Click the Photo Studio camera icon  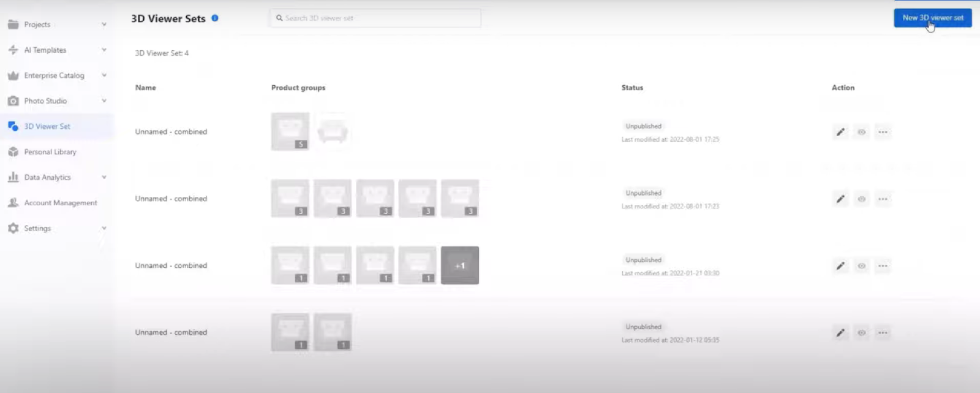pyautogui.click(x=13, y=101)
